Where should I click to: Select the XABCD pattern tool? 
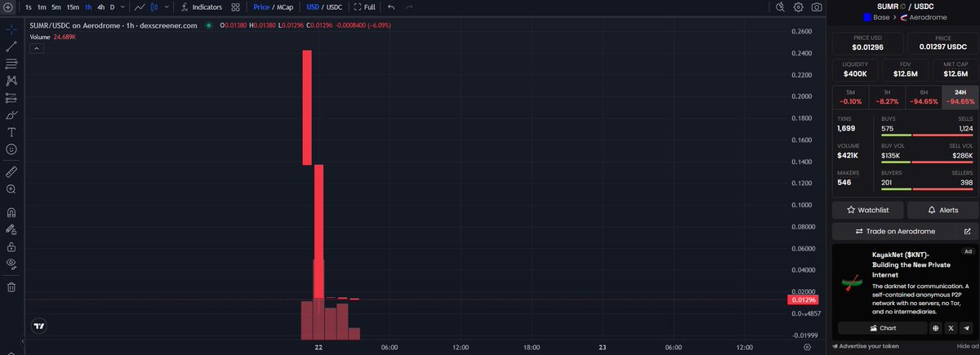click(11, 81)
